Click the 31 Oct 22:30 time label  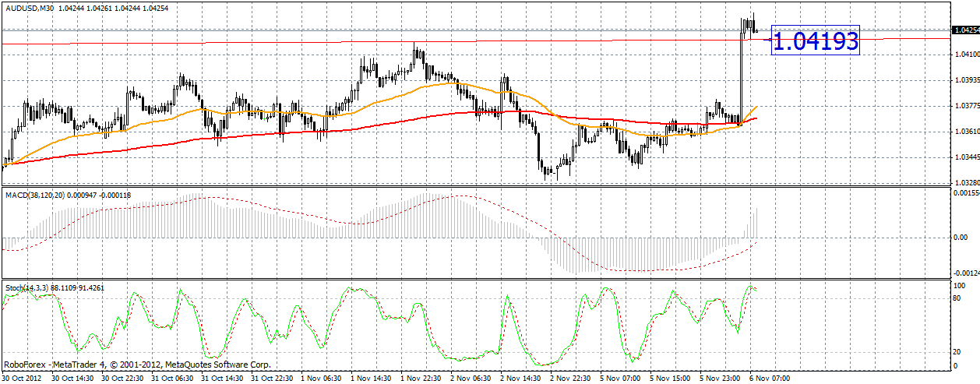point(270,378)
